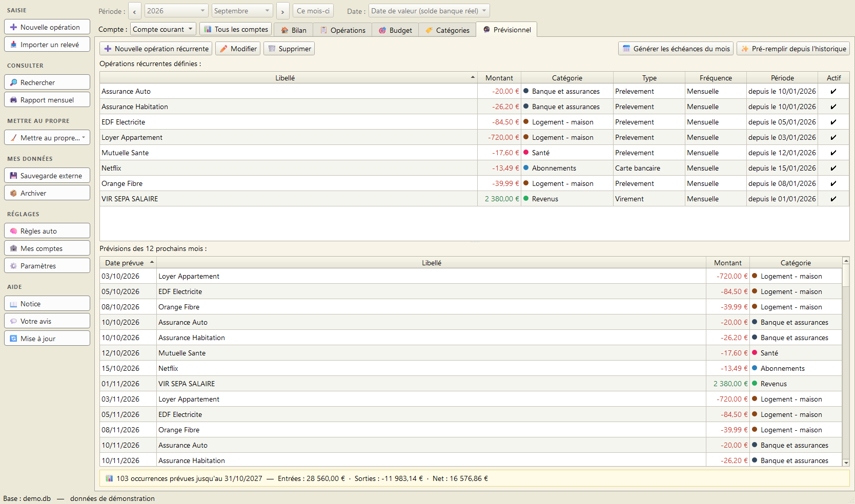This screenshot has width=855, height=504.
Task: Click the Sauvegarde externe floppy icon
Action: 13,176
